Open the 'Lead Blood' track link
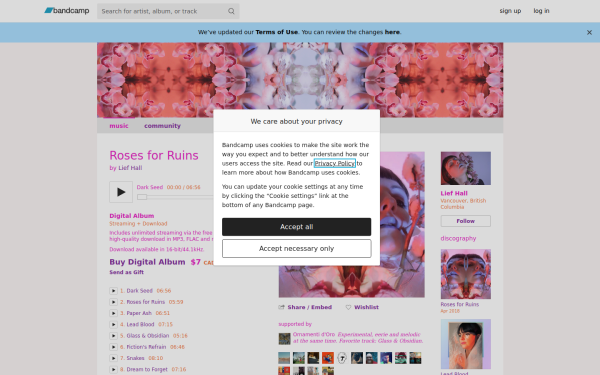Viewport: 600px width, 375px height. click(x=140, y=324)
